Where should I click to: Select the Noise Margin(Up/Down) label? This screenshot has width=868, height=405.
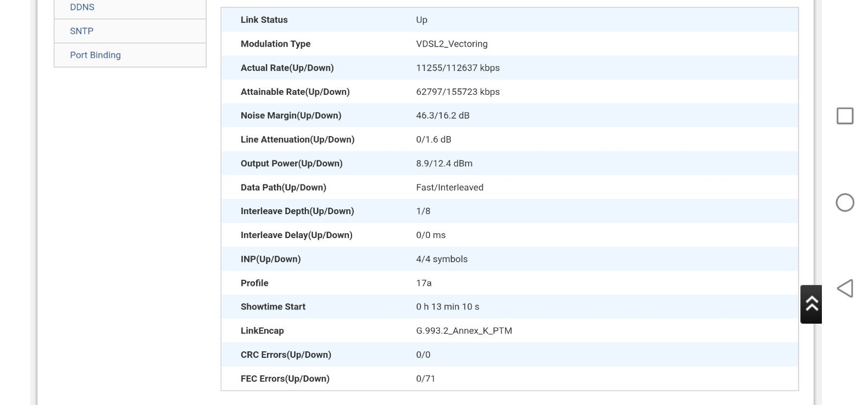point(291,115)
